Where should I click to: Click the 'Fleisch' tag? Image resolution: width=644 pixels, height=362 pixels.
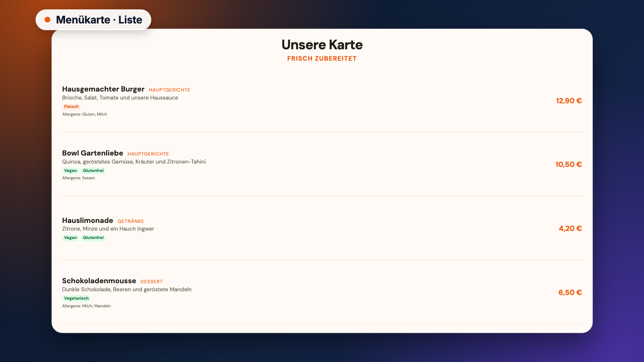(71, 107)
